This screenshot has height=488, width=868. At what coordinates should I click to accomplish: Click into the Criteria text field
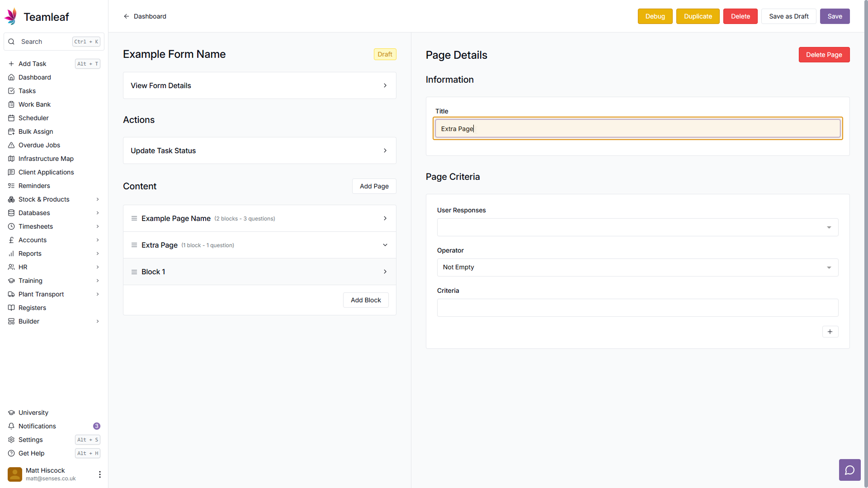click(637, 308)
